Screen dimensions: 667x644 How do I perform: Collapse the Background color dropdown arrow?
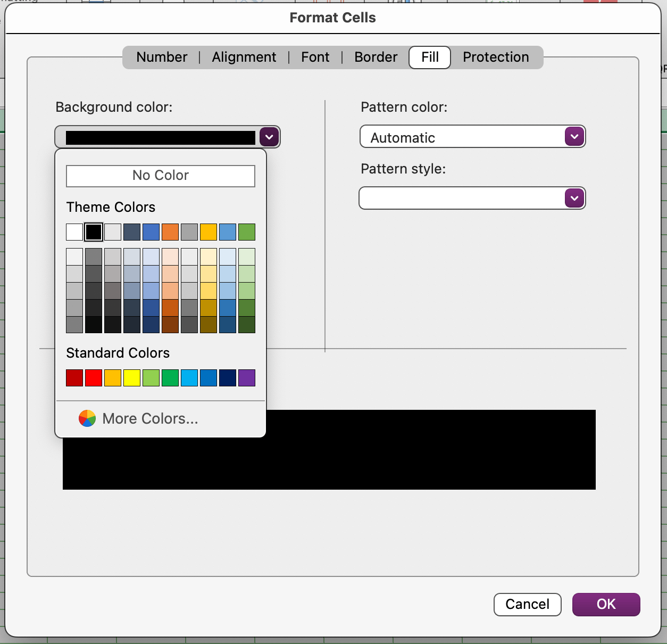269,137
